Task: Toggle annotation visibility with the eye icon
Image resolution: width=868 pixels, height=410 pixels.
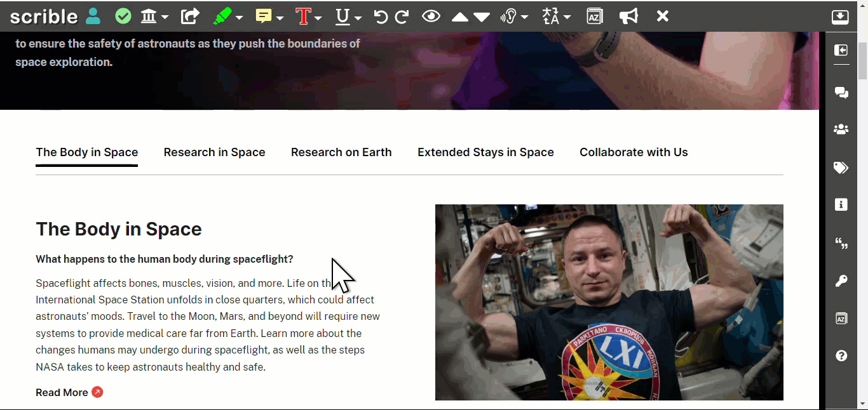Action: point(431,16)
